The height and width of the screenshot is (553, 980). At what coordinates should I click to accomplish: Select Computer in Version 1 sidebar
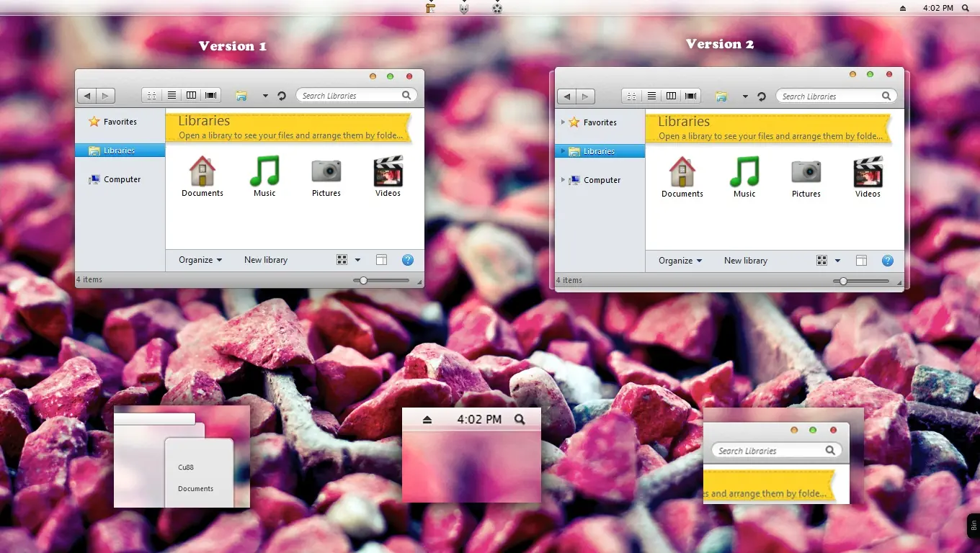(115, 179)
